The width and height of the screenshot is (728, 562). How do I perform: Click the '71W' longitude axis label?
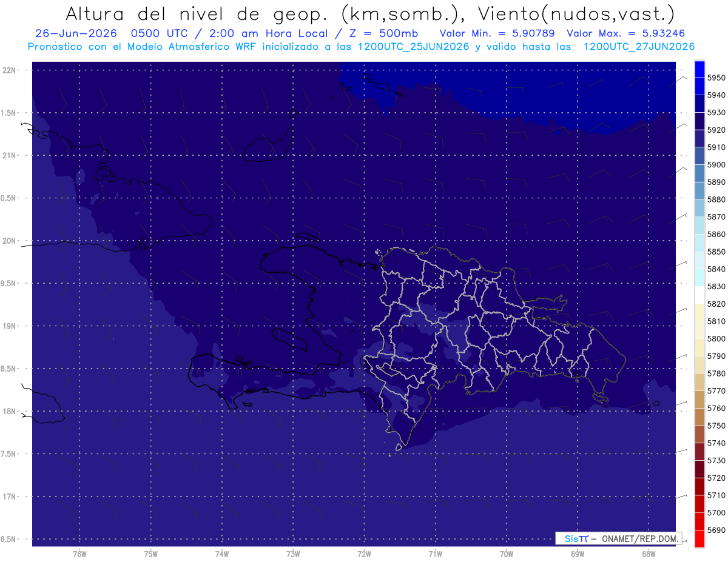(434, 554)
